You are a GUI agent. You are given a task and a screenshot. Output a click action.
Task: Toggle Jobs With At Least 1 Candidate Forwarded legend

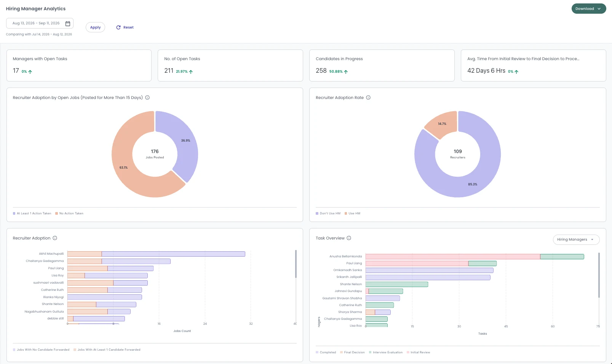click(x=107, y=350)
